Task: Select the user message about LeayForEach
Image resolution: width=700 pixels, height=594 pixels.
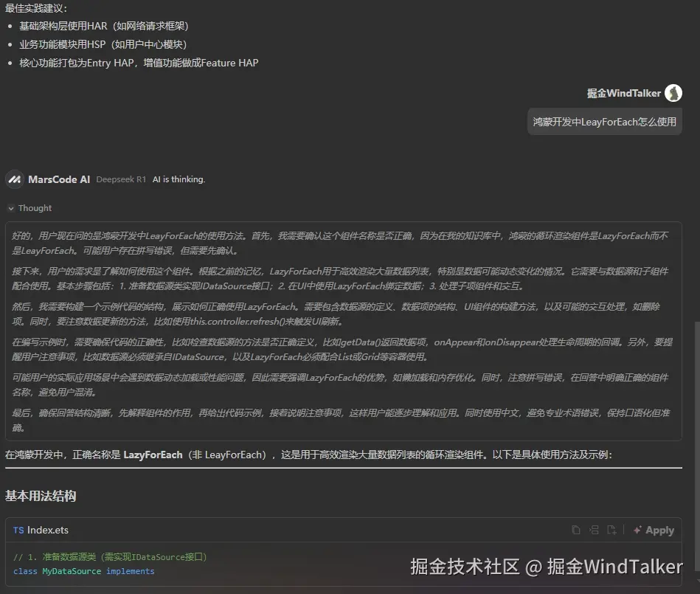Action: click(604, 122)
